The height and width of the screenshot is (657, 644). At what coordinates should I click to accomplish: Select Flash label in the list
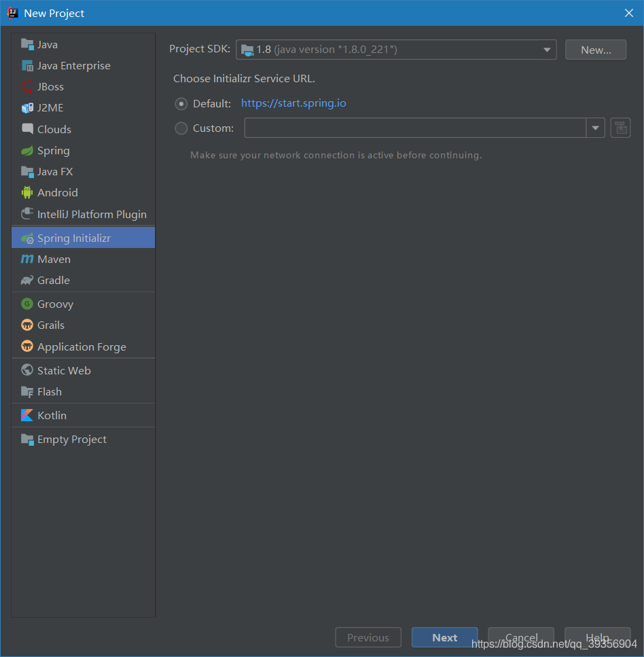pos(50,392)
